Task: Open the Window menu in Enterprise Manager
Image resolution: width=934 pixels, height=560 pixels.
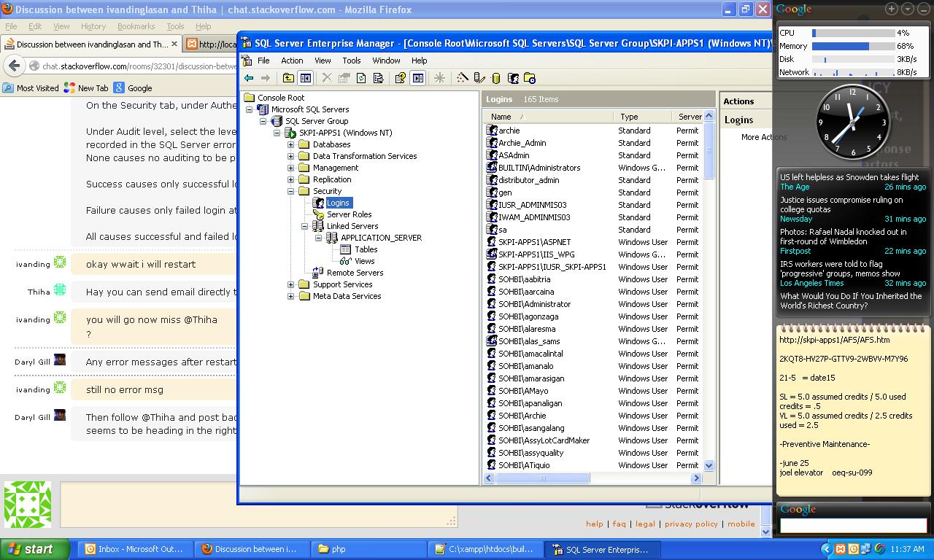Action: click(386, 61)
